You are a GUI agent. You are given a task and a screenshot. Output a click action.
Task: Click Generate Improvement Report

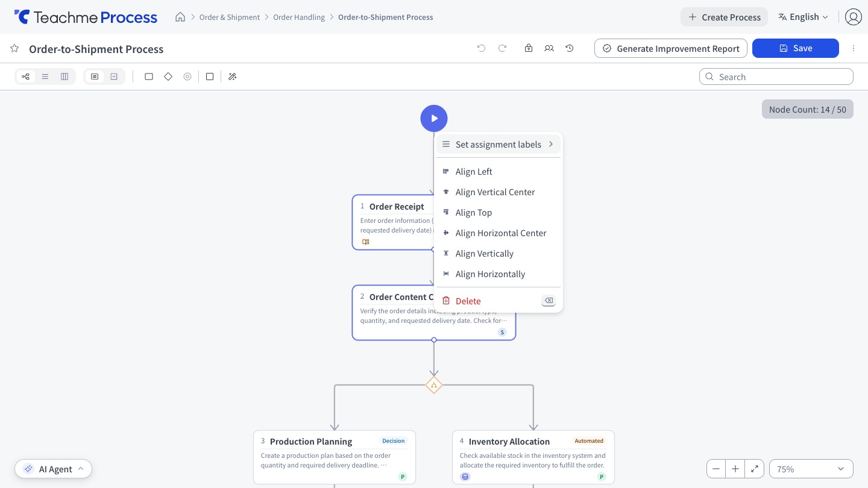[671, 48]
